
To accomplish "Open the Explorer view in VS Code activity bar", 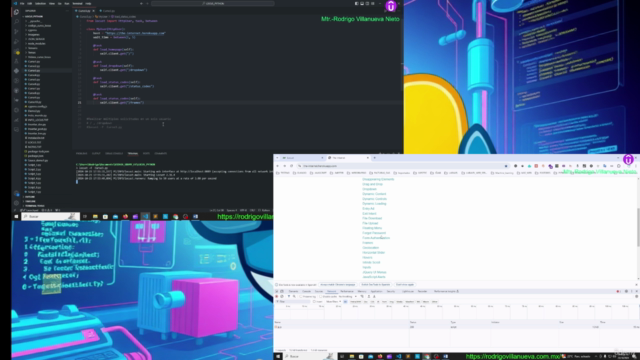I will coord(16,12).
